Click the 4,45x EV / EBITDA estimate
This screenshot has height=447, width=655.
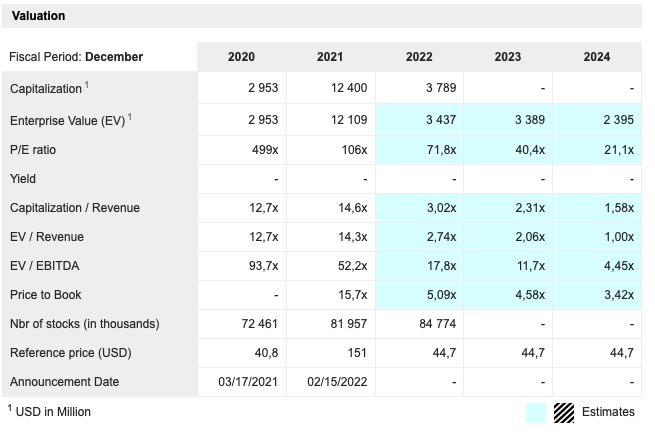coord(616,266)
